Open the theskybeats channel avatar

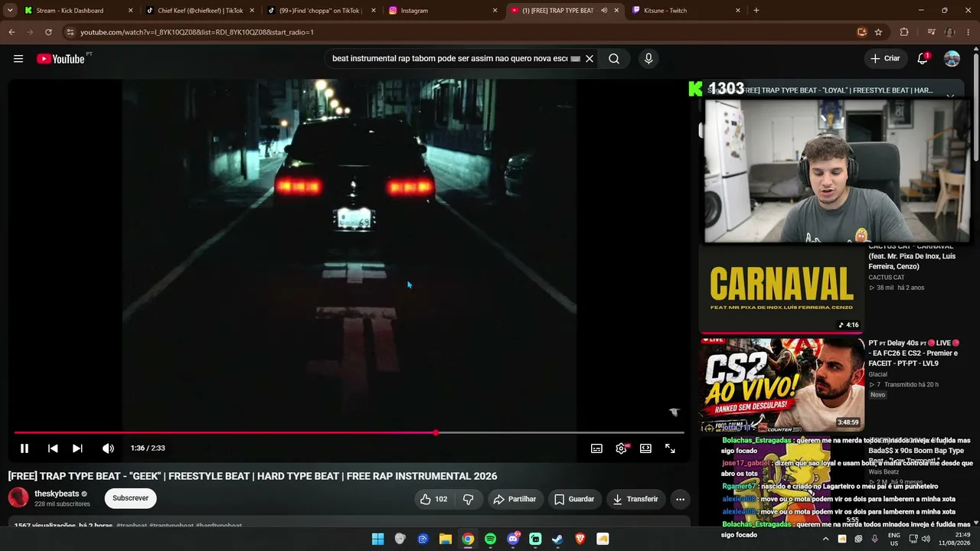18,498
